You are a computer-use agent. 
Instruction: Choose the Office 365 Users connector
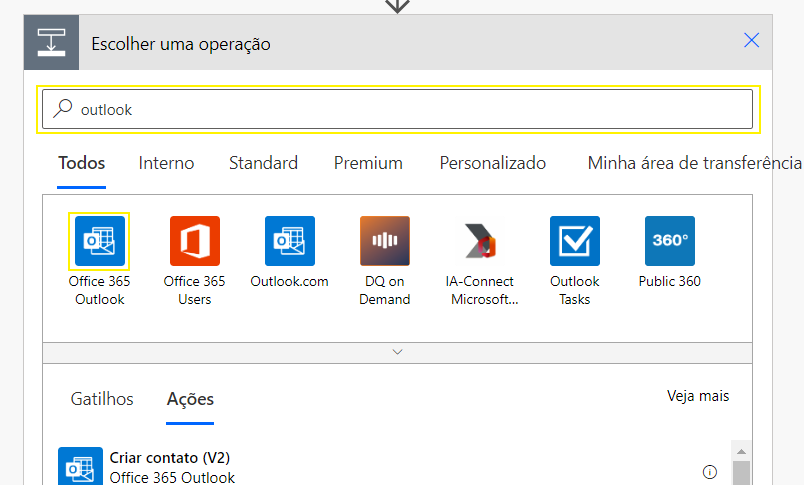pyautogui.click(x=194, y=241)
